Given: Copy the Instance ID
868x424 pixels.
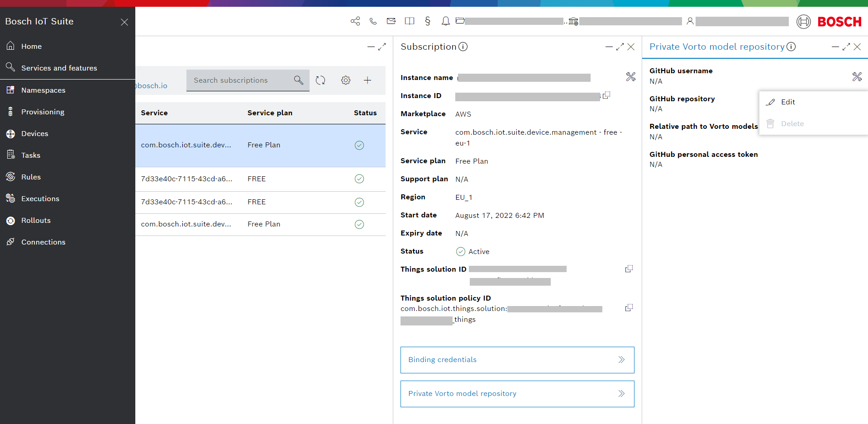Looking at the screenshot, I should point(606,95).
